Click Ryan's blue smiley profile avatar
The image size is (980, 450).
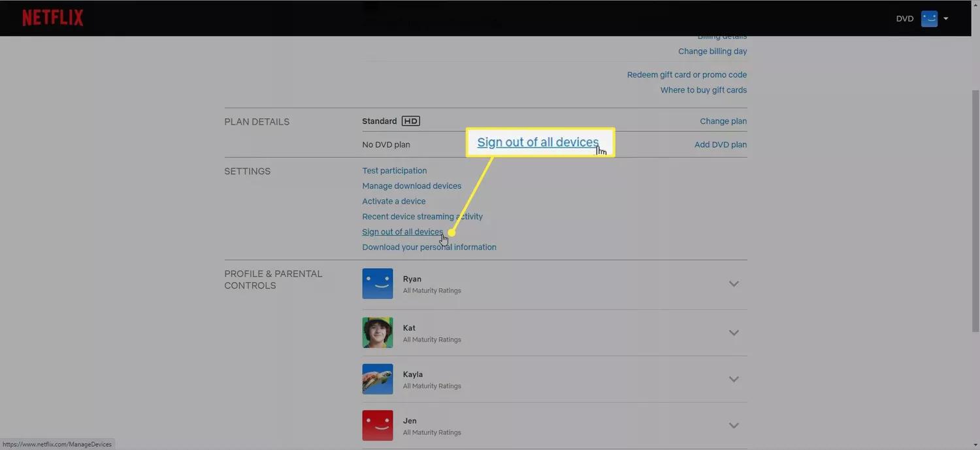tap(378, 283)
